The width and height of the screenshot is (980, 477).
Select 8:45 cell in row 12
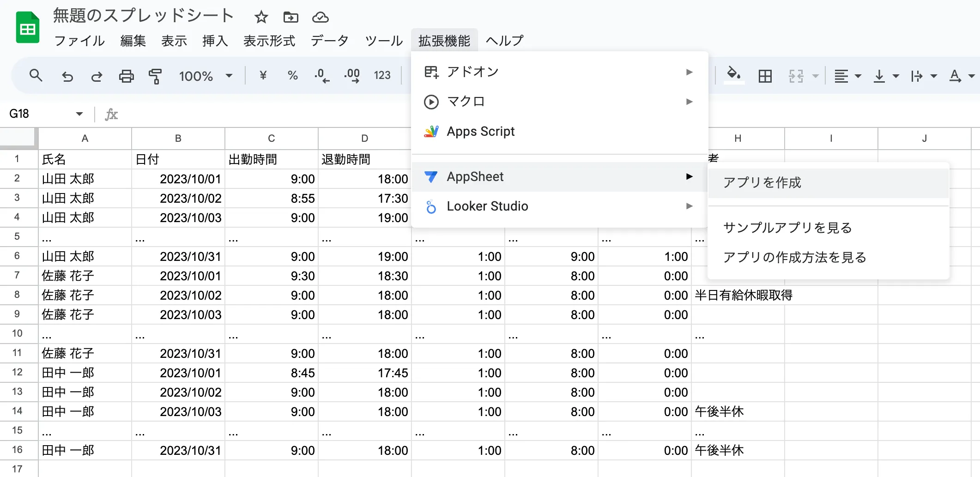click(272, 373)
